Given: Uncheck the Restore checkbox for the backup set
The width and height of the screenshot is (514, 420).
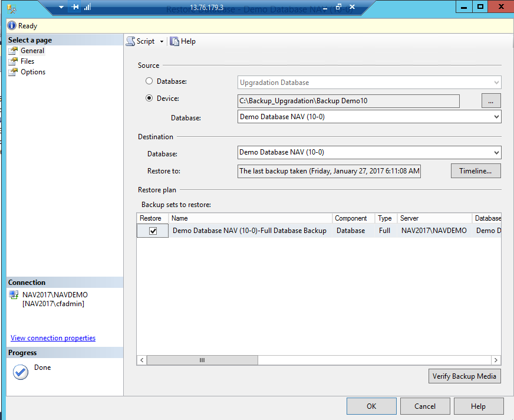Looking at the screenshot, I should [x=153, y=231].
